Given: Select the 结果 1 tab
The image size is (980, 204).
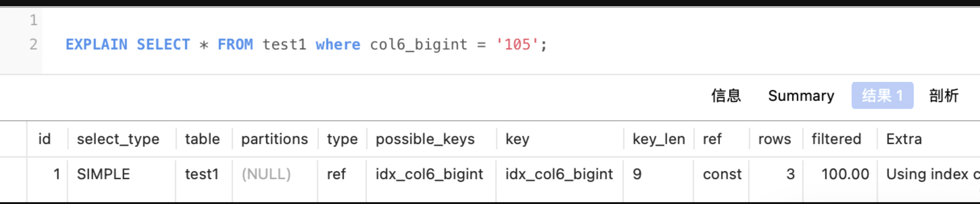Looking at the screenshot, I should 882,95.
